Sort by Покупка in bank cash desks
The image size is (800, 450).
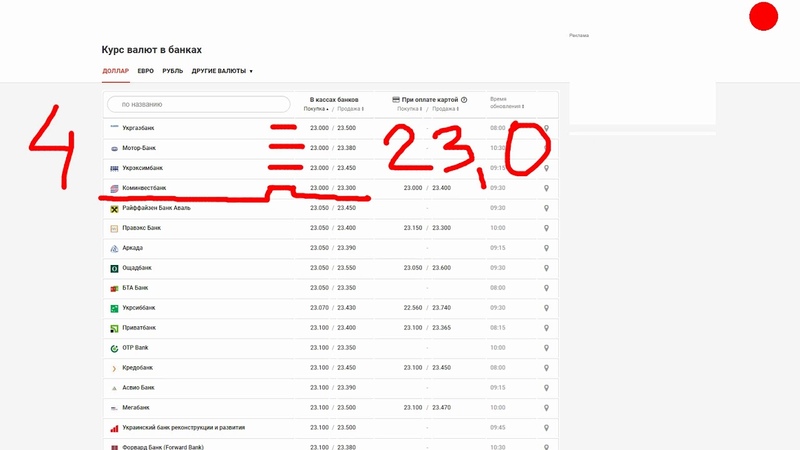[x=316, y=109]
